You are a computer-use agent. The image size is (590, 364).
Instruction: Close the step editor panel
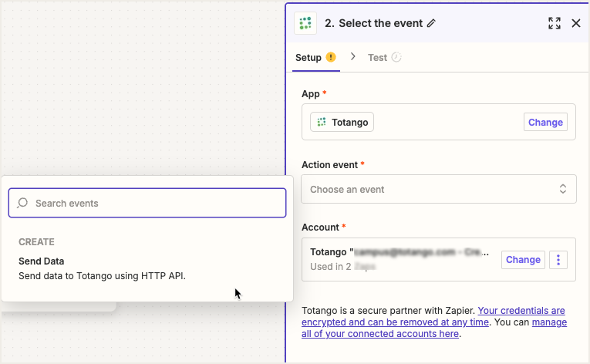tap(575, 23)
